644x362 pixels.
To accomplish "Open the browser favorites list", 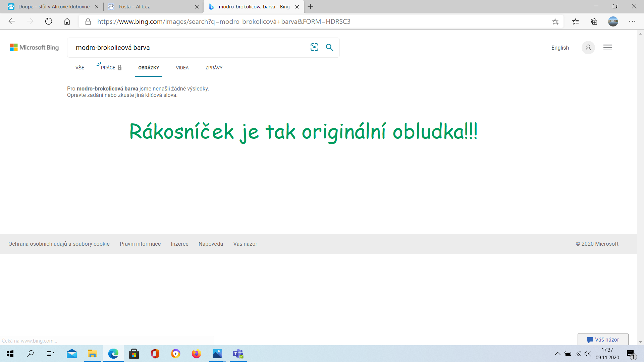I will pos(576,22).
